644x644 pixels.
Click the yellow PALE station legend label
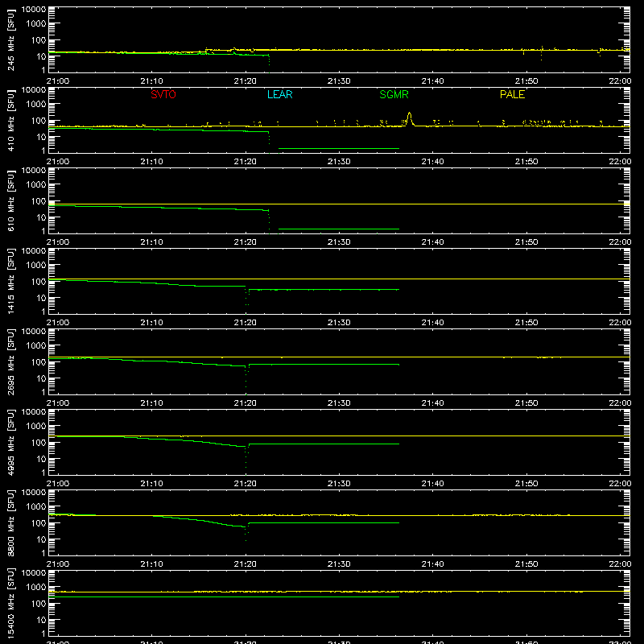(x=512, y=94)
